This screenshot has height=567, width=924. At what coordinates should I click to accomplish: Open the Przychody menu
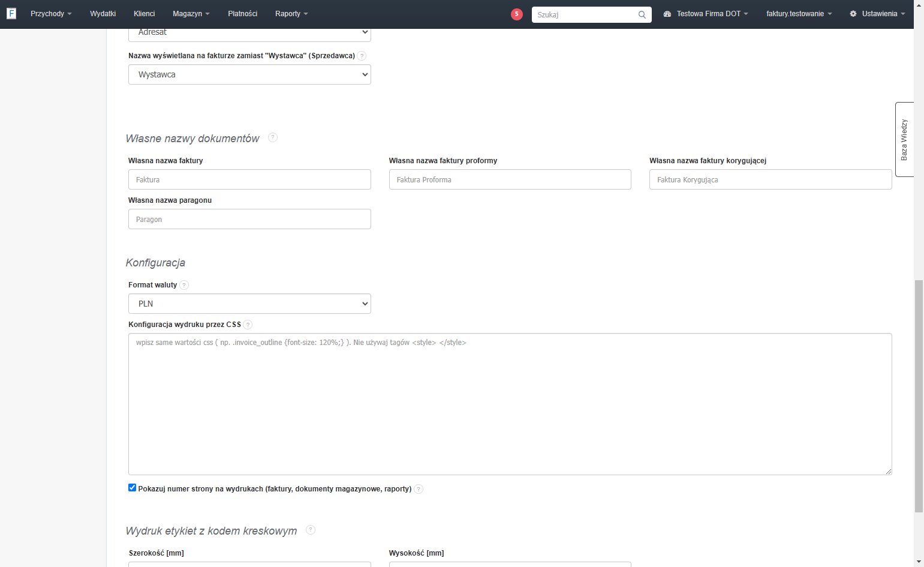(51, 14)
